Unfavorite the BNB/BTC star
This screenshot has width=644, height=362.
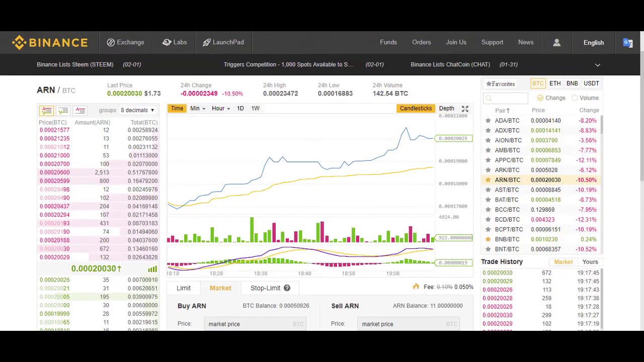tap(488, 239)
